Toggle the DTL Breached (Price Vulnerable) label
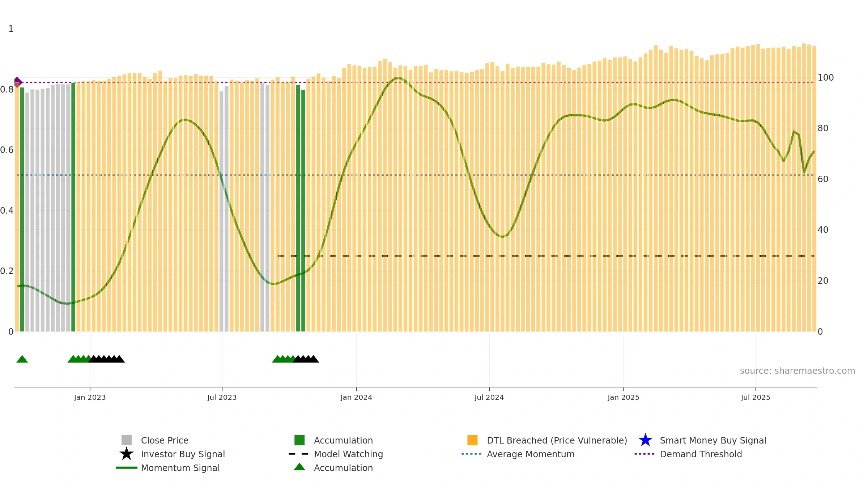868x488 pixels. point(557,440)
